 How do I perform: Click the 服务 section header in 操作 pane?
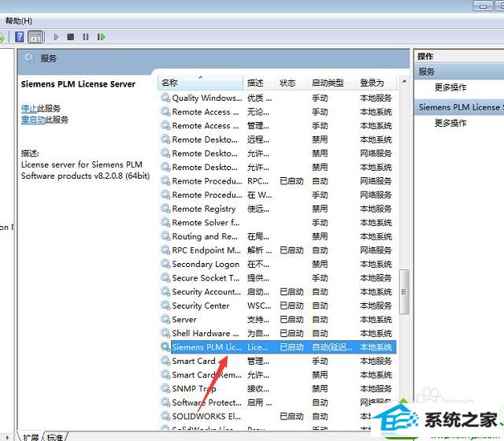(460, 72)
